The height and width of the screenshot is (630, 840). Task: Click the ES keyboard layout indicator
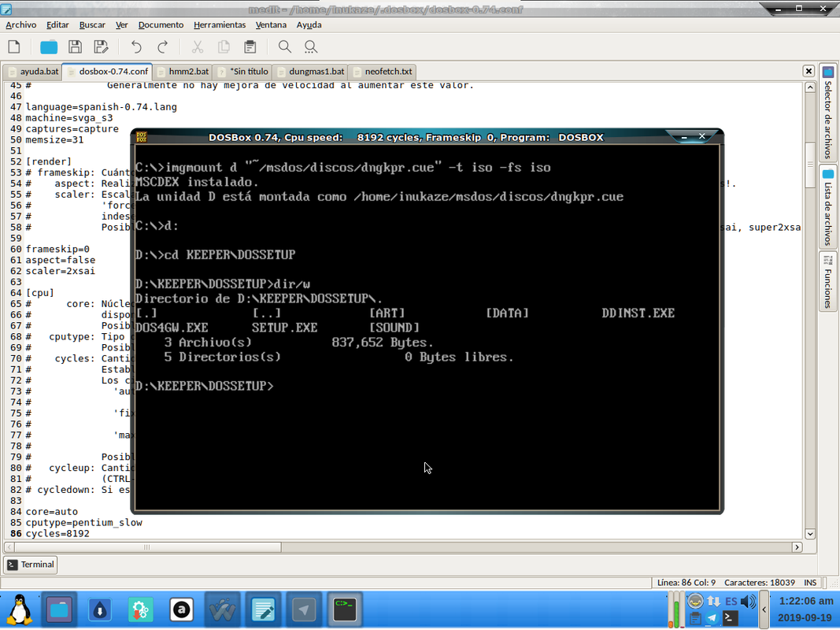coord(731,601)
